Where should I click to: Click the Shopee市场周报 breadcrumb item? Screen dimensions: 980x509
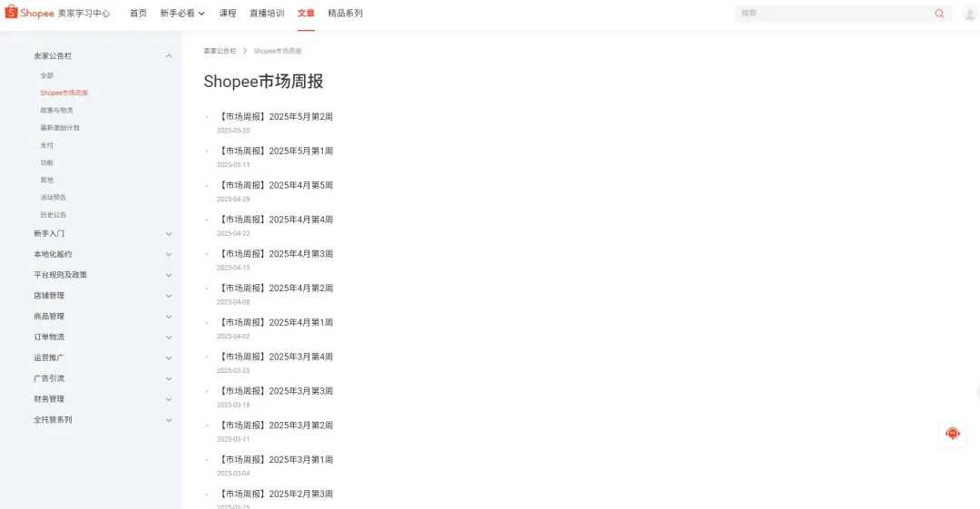pyautogui.click(x=278, y=51)
